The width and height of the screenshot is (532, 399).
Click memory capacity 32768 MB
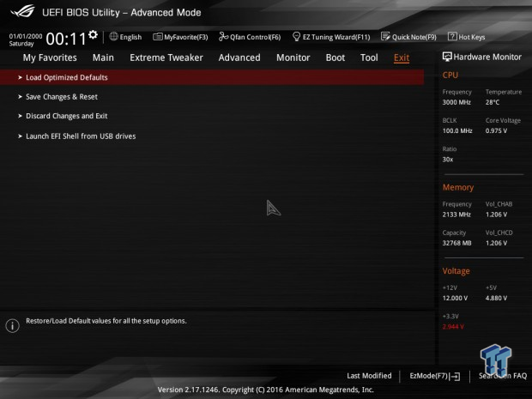tap(456, 243)
